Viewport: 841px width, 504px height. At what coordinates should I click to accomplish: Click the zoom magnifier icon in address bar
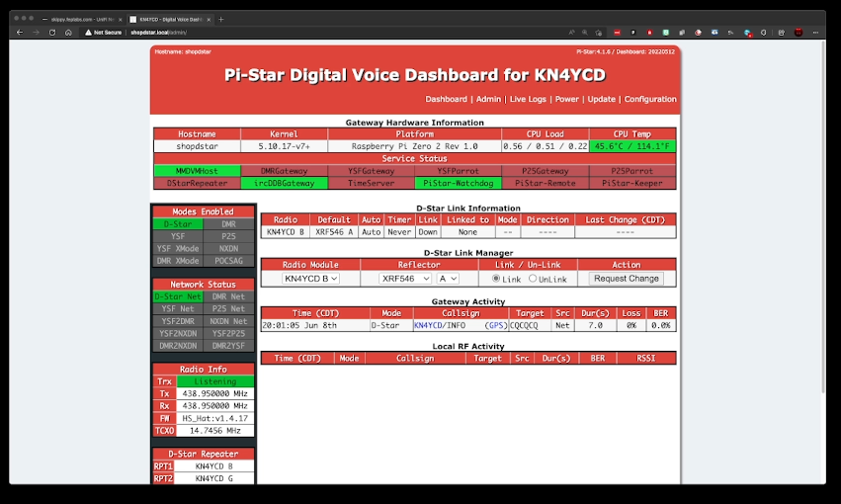click(x=583, y=32)
